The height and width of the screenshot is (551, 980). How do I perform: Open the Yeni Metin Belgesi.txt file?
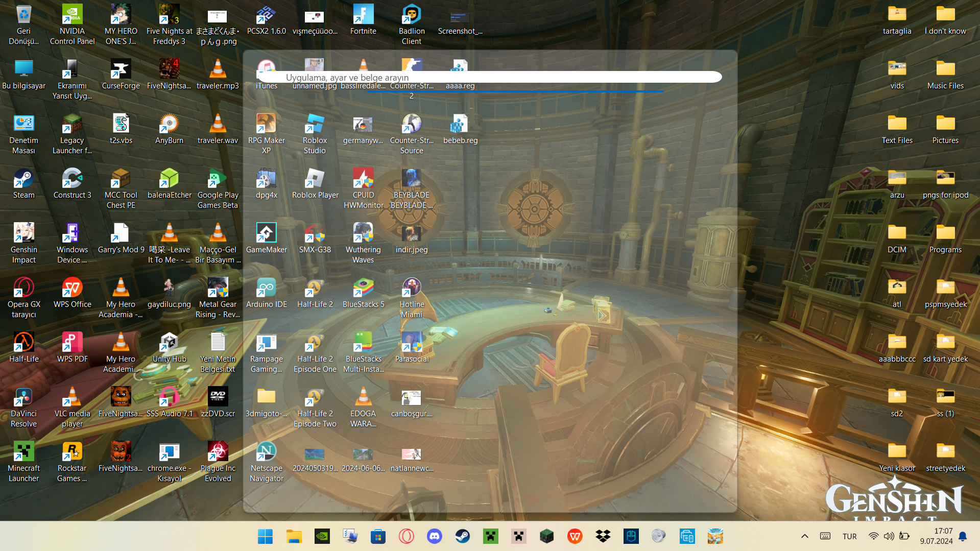(218, 352)
